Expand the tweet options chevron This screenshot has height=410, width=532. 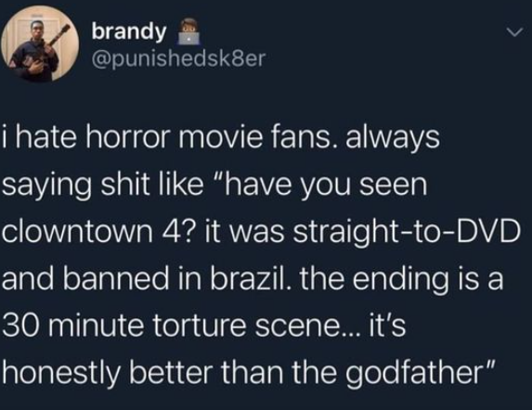515,32
